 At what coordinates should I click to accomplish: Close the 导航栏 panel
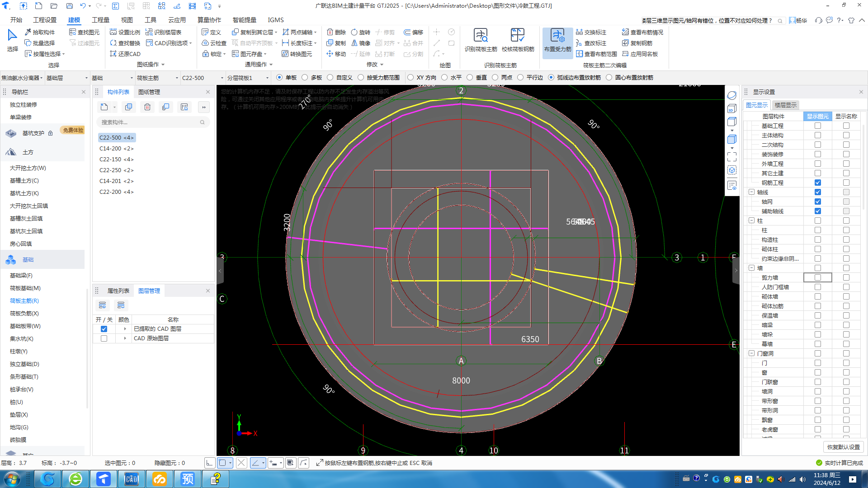coord(84,92)
